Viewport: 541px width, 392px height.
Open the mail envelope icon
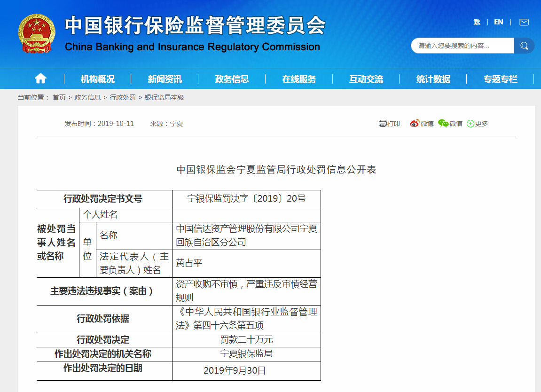point(524,22)
